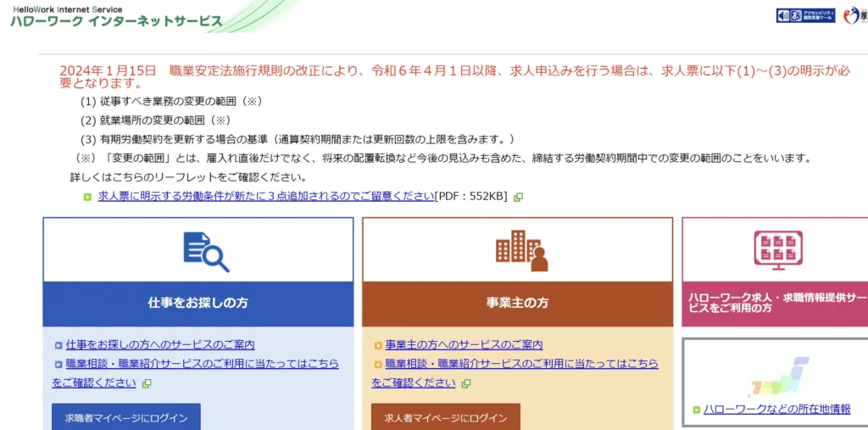
Task: Open 事業主の方へのサービスのご案内 link
Action: click(464, 344)
